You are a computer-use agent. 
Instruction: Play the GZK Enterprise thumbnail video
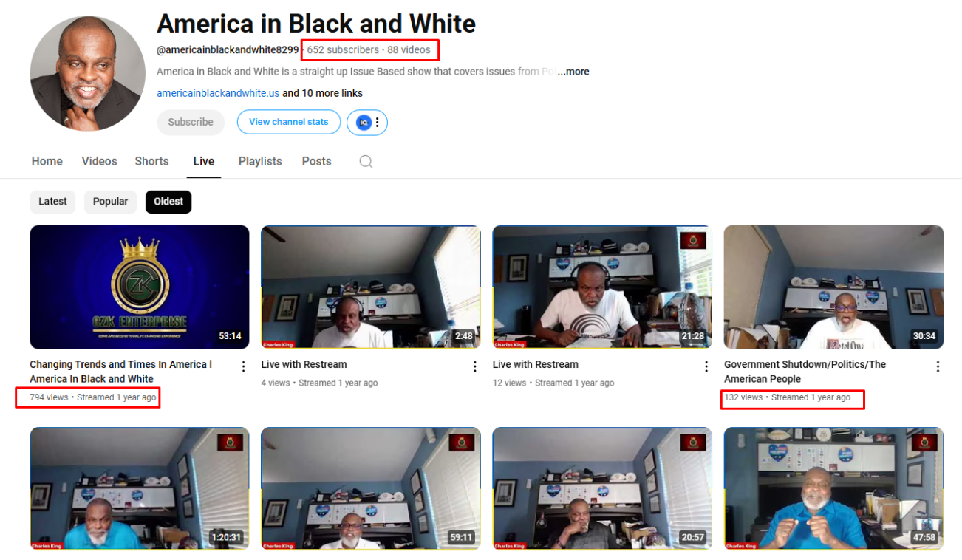tap(140, 287)
